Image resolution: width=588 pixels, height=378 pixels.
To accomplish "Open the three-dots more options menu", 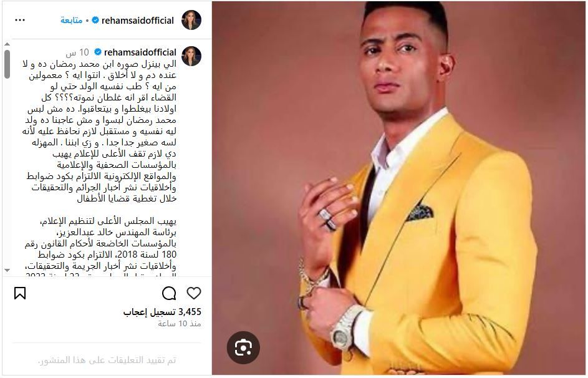I will click(x=20, y=20).
